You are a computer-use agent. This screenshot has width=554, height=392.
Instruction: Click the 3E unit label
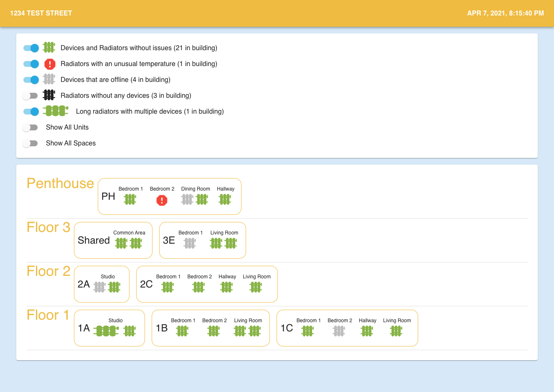click(169, 240)
